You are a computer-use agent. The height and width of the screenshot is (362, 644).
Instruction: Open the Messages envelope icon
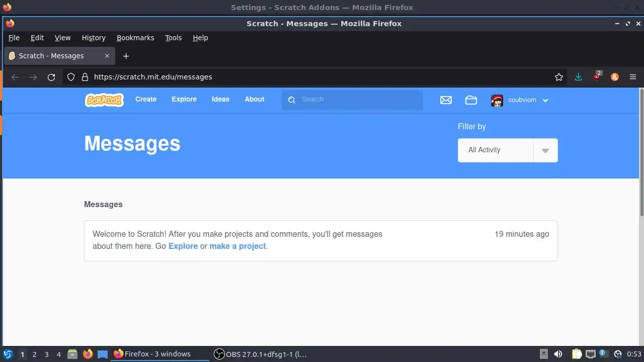pos(446,100)
